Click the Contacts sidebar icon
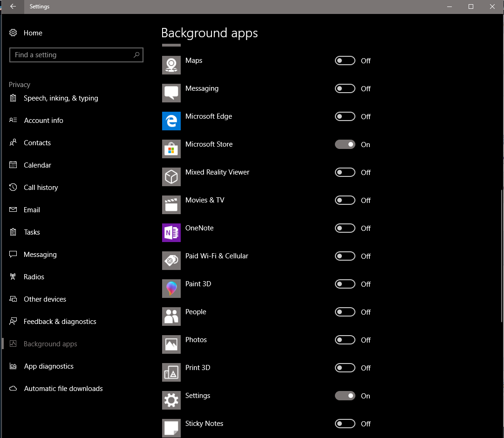 click(x=13, y=142)
